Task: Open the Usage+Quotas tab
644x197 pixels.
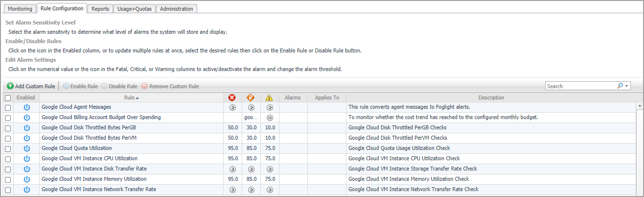Action: coord(135,9)
